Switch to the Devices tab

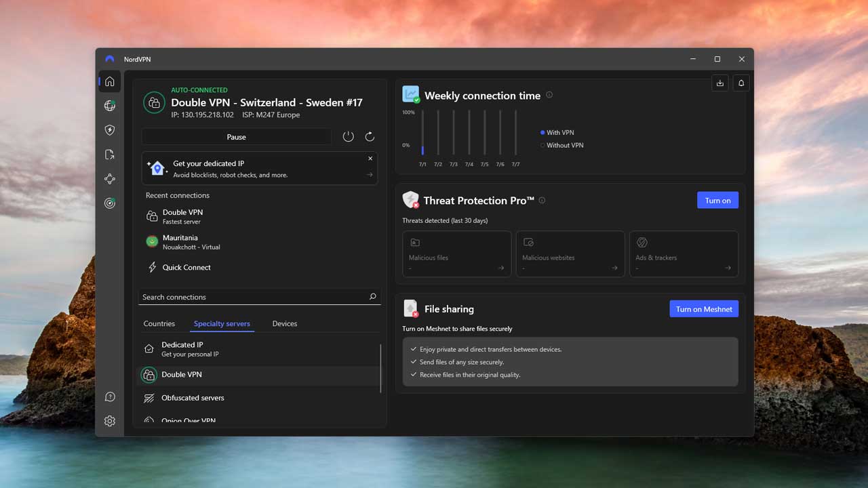(285, 323)
